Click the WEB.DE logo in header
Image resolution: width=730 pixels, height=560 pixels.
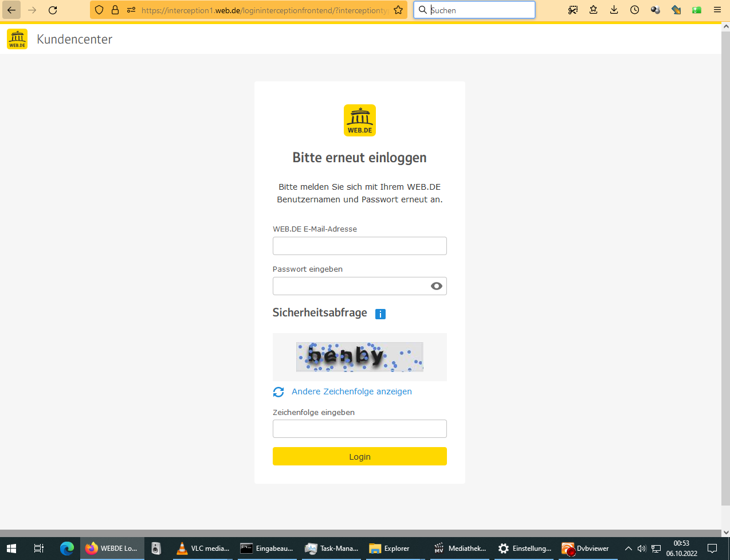coord(17,39)
